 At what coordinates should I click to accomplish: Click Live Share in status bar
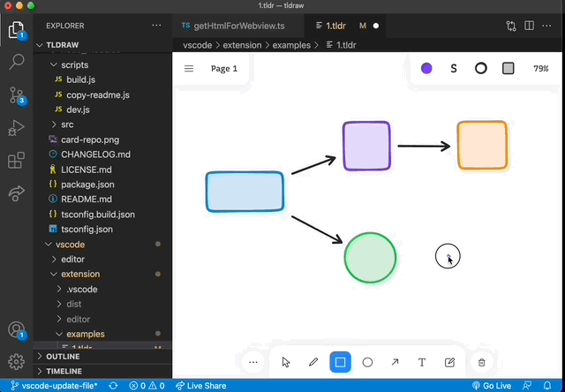[x=201, y=386]
